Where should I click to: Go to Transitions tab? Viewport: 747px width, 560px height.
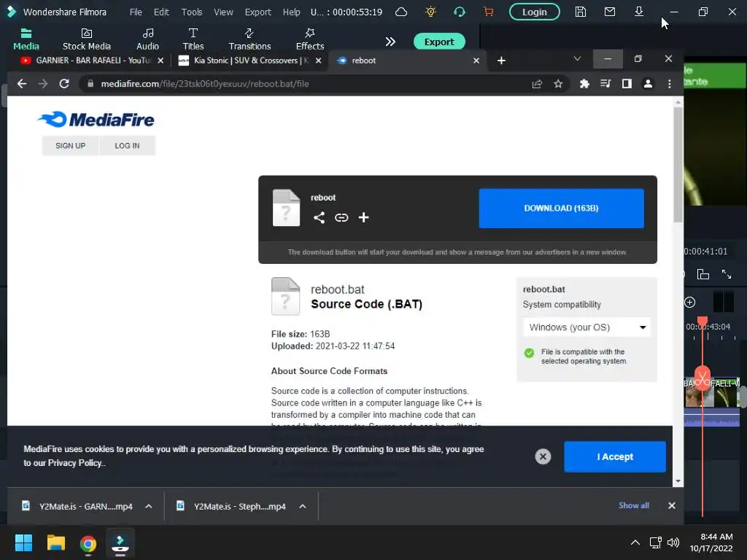click(249, 39)
